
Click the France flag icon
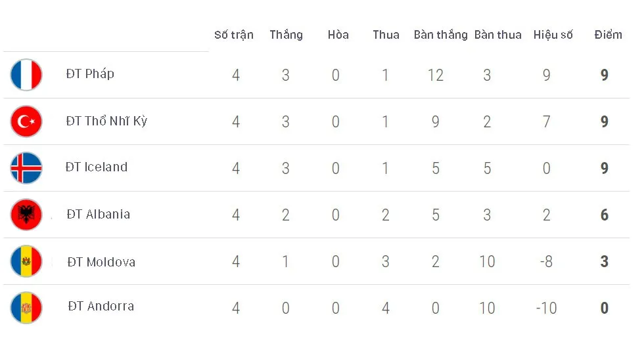[26, 75]
